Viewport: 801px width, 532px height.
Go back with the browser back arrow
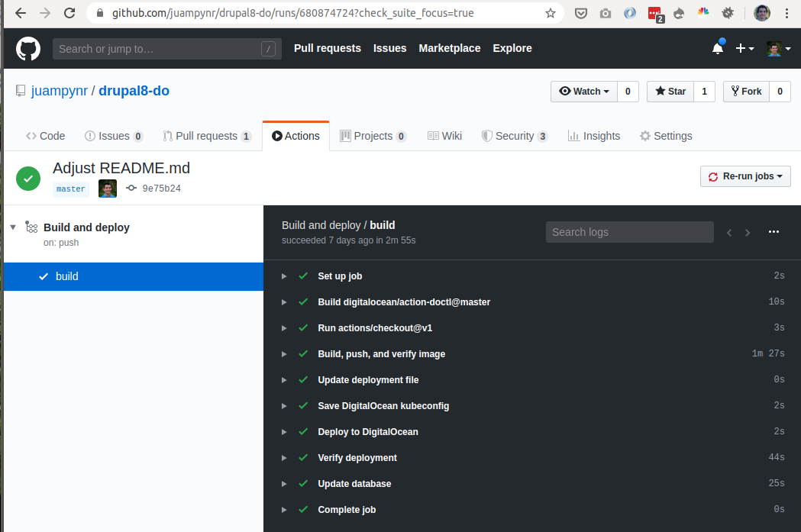point(21,13)
